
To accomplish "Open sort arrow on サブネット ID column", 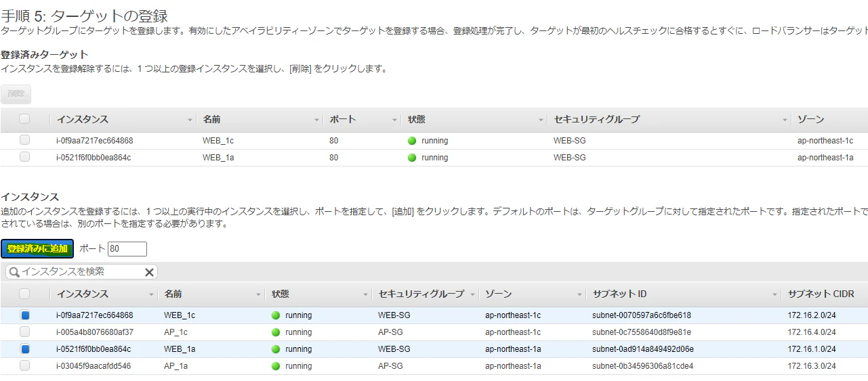I will pos(774,295).
